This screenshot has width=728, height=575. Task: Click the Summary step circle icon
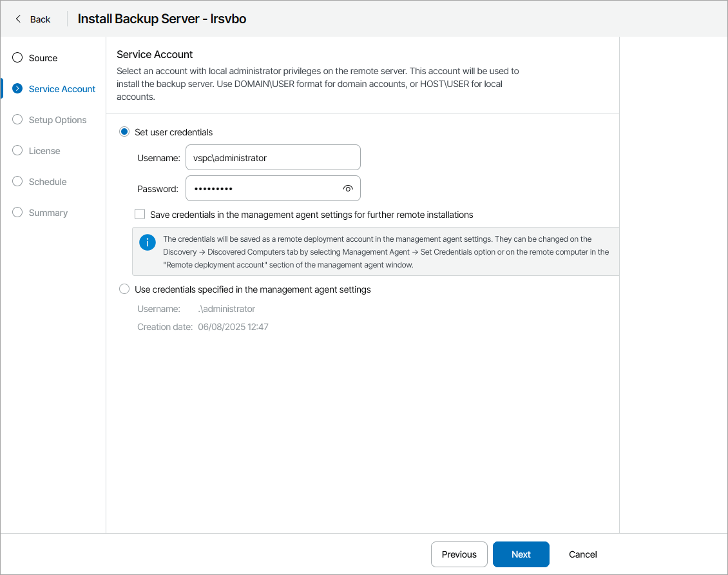pyautogui.click(x=17, y=212)
